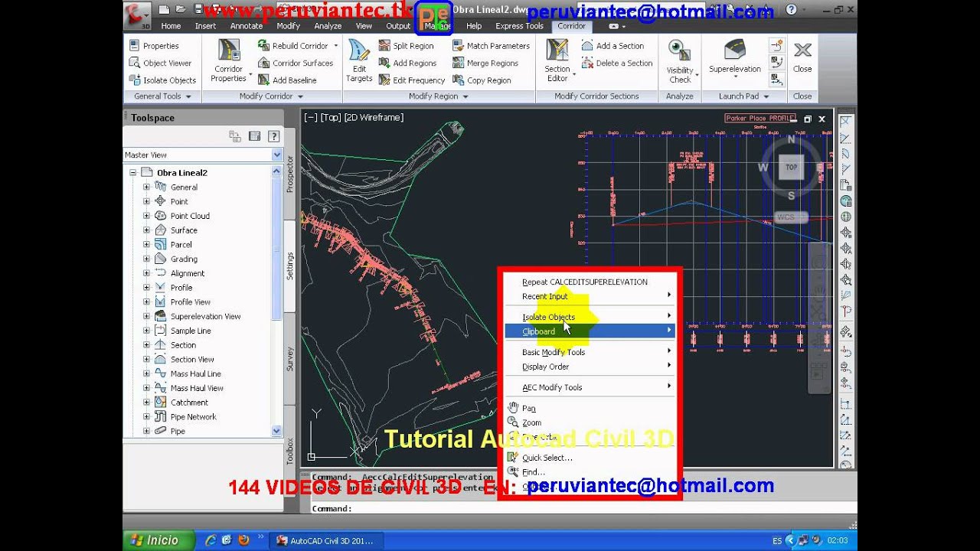Expand General Tools panel dropdown
980x551 pixels.
click(x=188, y=96)
